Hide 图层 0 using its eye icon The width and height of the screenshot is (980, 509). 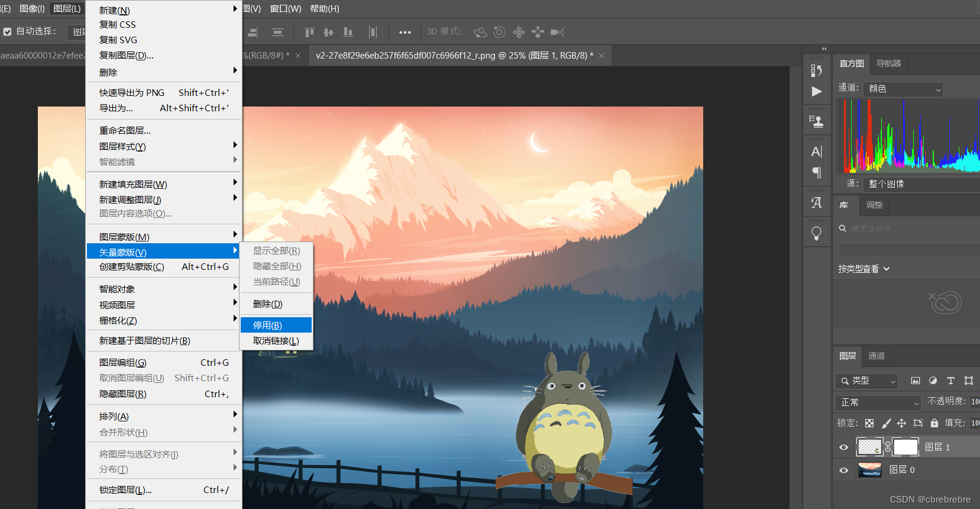pos(844,471)
